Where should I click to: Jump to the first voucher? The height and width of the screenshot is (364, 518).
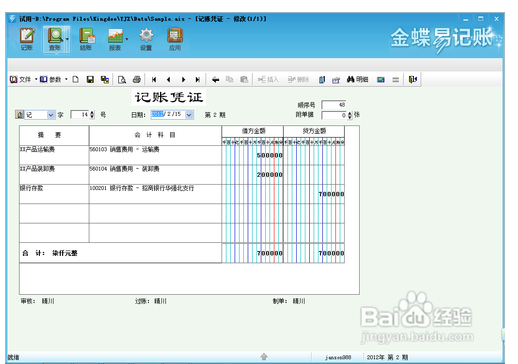tap(154, 80)
